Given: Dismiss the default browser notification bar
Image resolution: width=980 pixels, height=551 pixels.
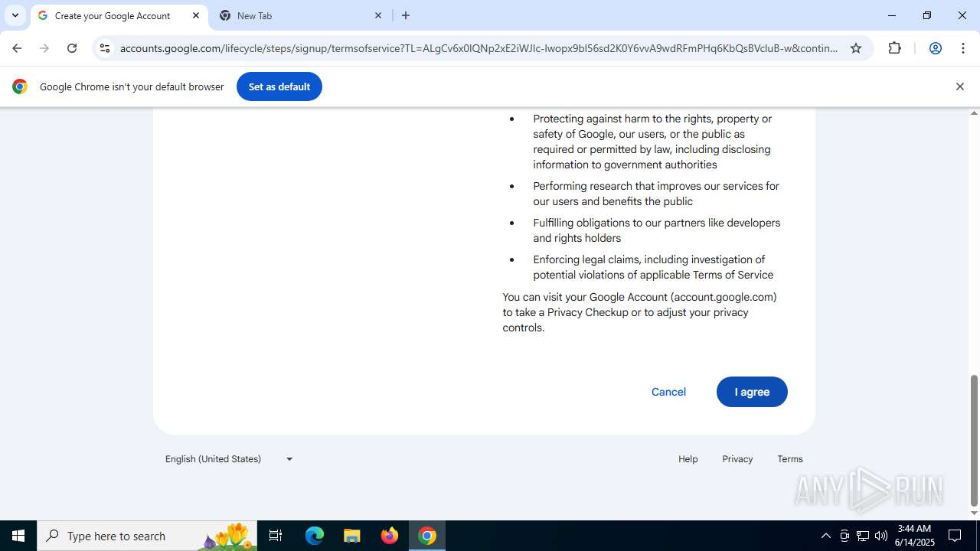Looking at the screenshot, I should [959, 86].
